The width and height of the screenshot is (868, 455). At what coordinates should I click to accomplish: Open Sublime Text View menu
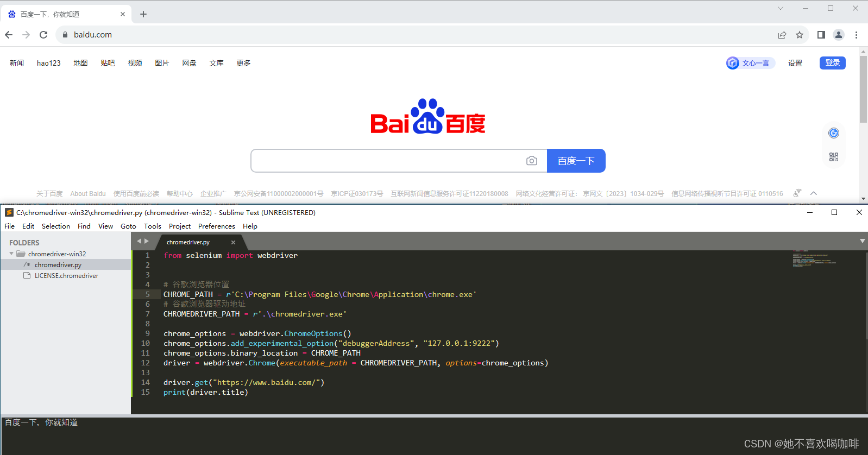pos(105,226)
